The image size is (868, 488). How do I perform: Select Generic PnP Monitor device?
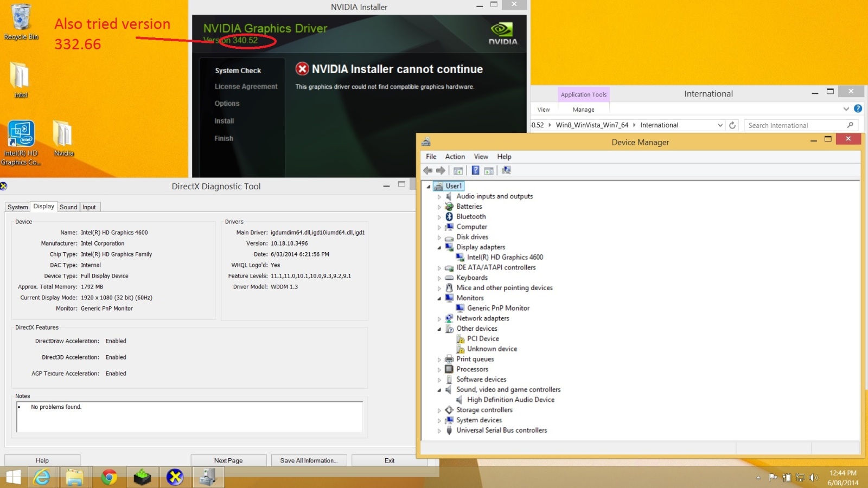click(498, 309)
